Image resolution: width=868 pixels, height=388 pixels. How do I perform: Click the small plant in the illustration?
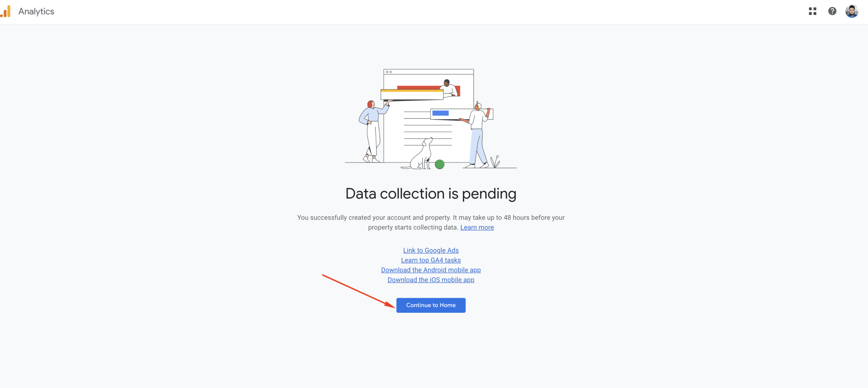click(495, 161)
